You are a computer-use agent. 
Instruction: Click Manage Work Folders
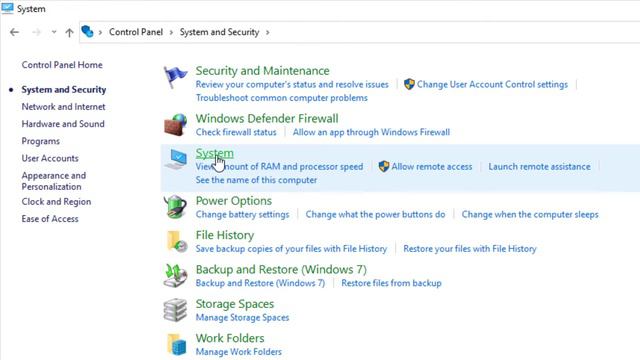coord(239,352)
